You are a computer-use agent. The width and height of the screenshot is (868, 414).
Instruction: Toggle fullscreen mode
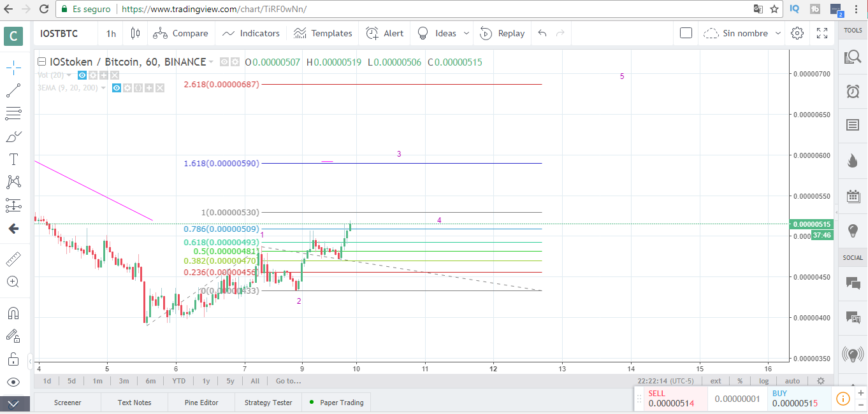(x=822, y=33)
